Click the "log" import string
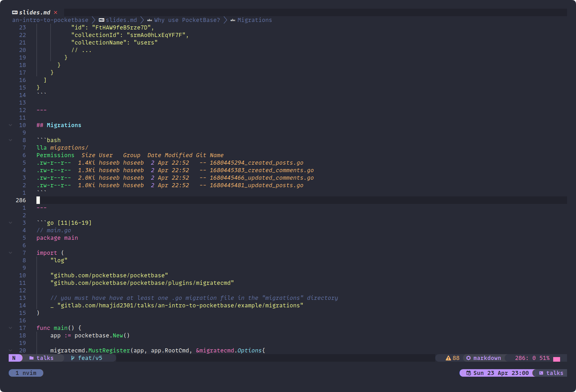 click(x=59, y=260)
